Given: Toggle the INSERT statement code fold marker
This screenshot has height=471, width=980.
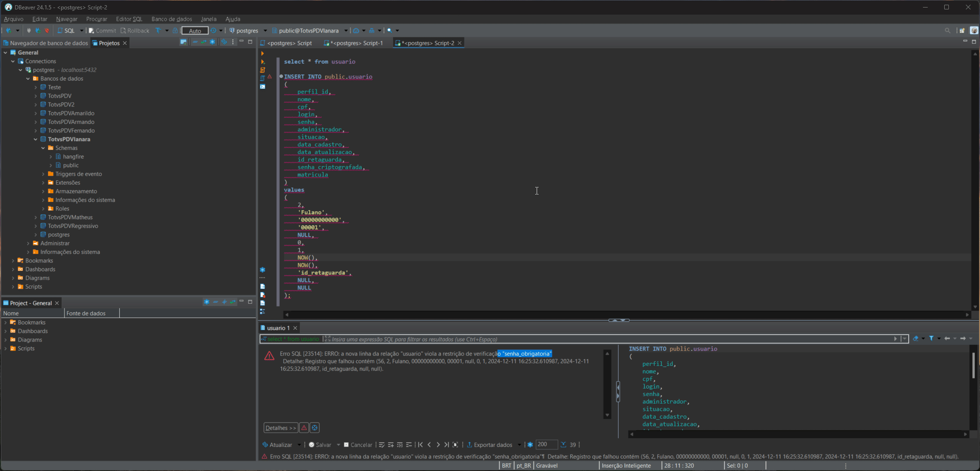Looking at the screenshot, I should click(x=281, y=76).
